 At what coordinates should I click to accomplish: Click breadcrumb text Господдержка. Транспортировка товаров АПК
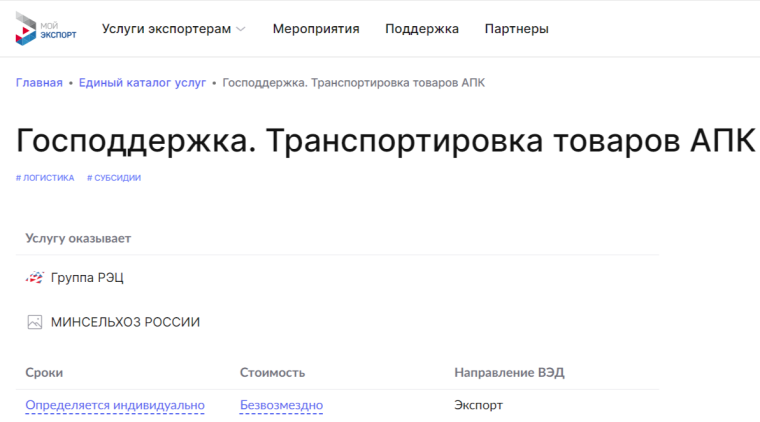point(353,83)
